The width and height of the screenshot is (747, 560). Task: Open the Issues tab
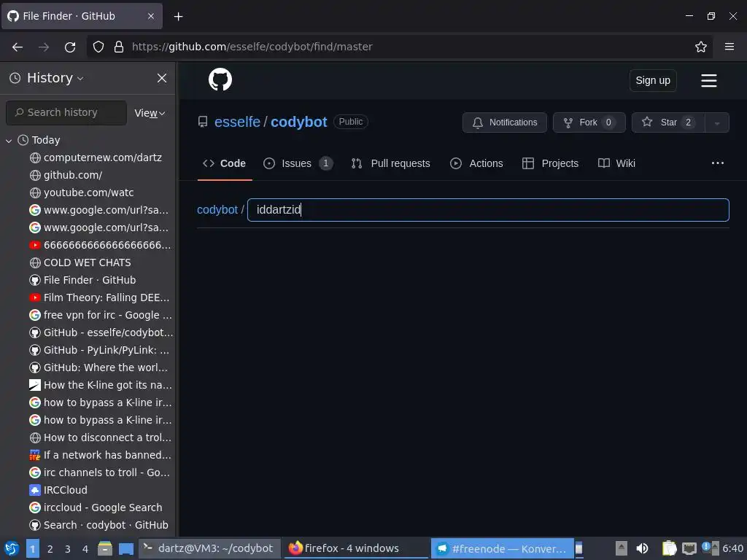click(298, 163)
